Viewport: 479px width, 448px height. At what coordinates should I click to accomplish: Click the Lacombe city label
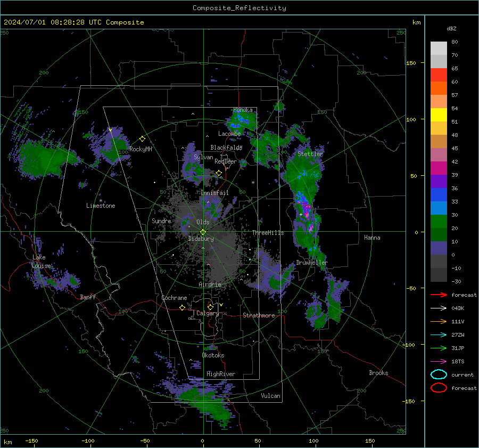click(229, 134)
